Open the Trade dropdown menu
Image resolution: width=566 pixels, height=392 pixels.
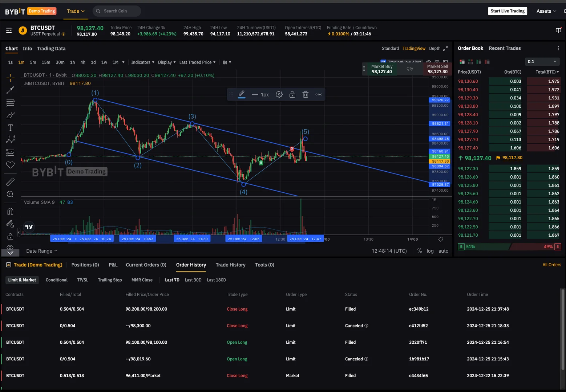coord(76,11)
